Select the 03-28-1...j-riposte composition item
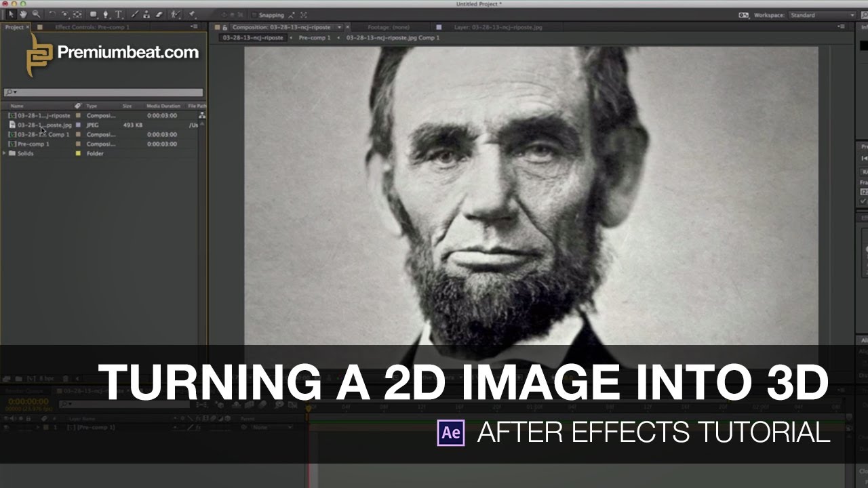 44,116
